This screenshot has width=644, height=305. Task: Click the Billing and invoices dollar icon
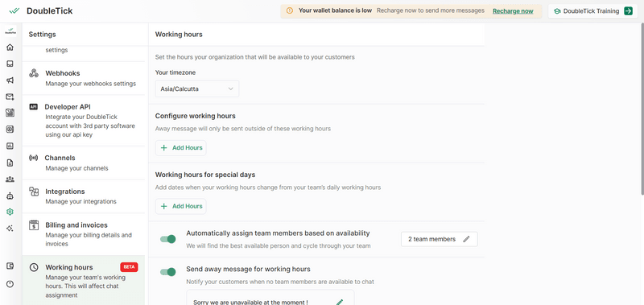tap(34, 225)
